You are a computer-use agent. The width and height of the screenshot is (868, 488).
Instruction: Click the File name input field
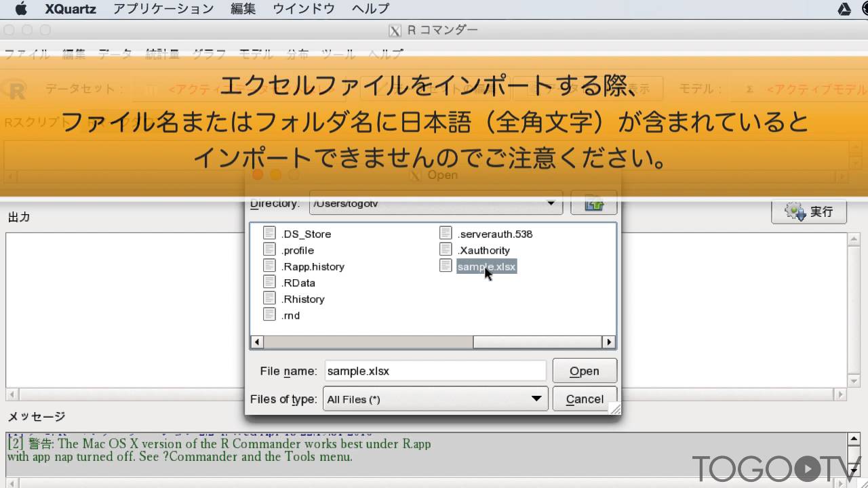click(x=435, y=371)
